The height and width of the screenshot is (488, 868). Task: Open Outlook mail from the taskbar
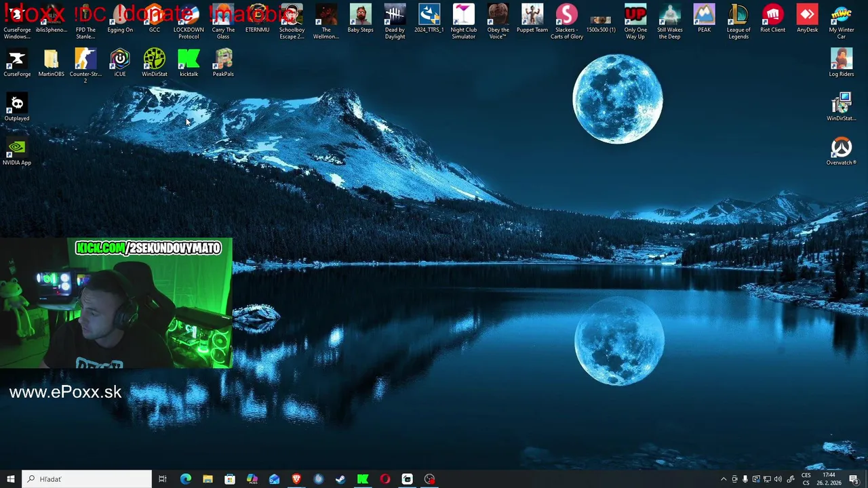pos(274,479)
